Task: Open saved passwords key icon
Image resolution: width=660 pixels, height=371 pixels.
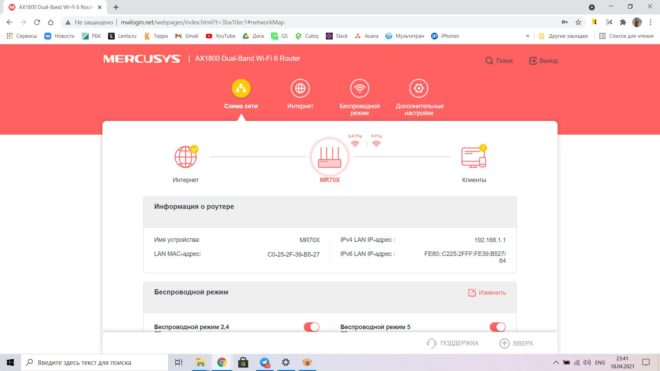Action: click(x=564, y=22)
